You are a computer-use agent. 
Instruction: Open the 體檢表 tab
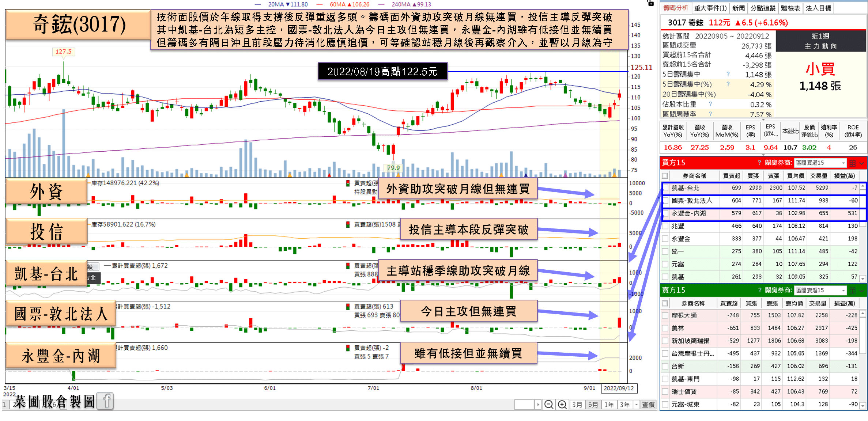coord(790,8)
